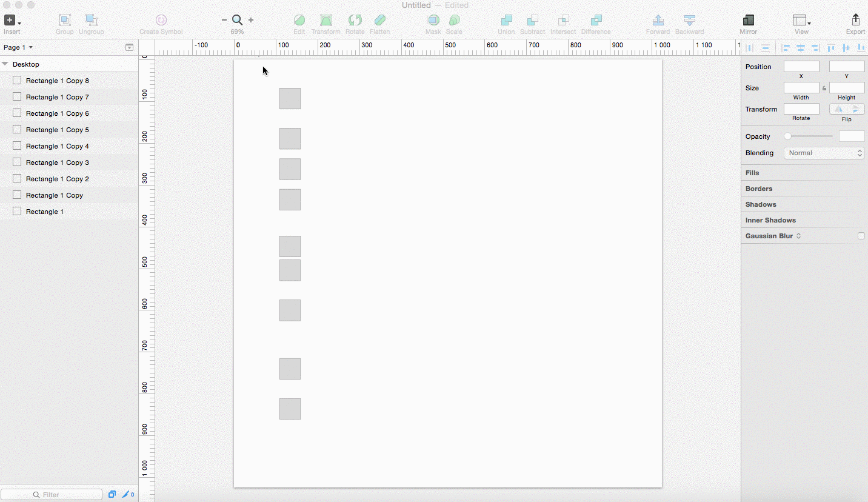The image size is (868, 502).
Task: Move layer Forward using toolbar
Action: pos(658,21)
